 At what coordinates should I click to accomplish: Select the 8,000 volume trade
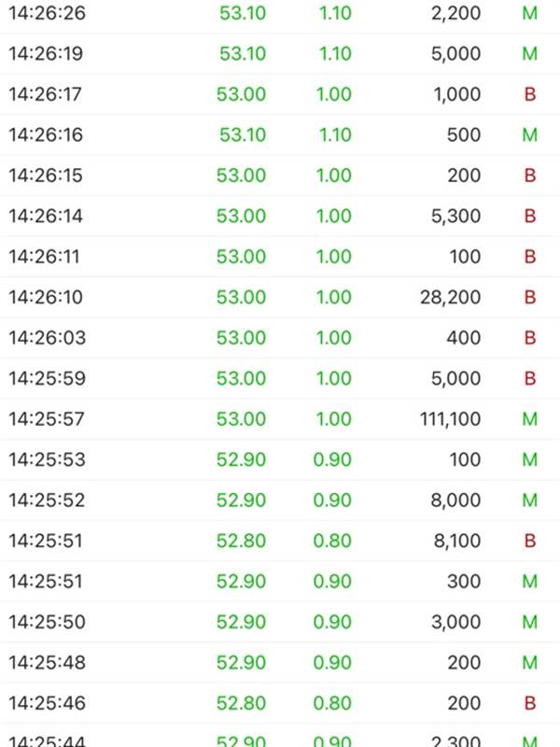[x=457, y=500]
